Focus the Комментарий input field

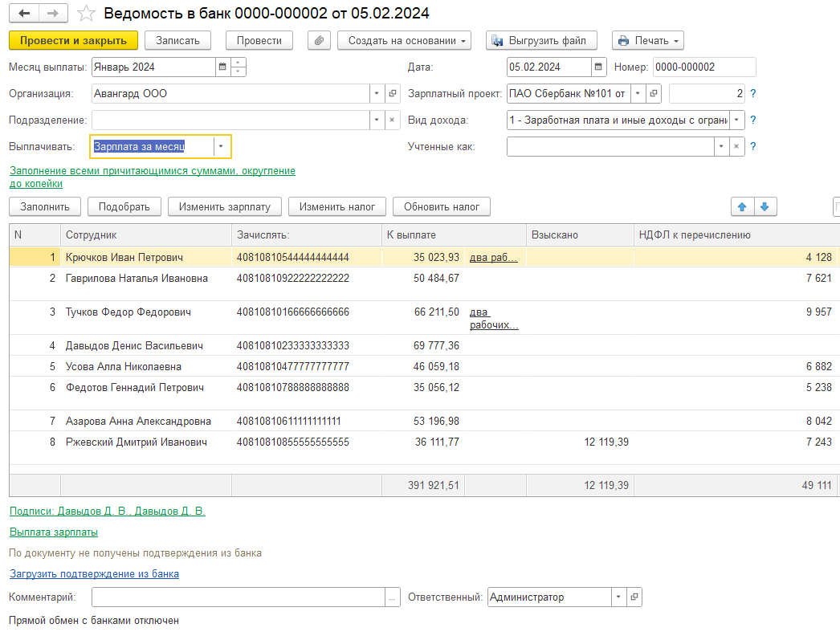[x=239, y=597]
